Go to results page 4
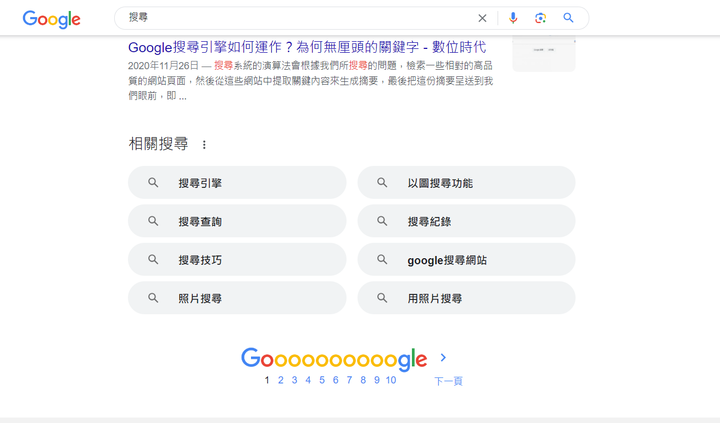Viewport: 720px width, 423px height. pos(308,380)
